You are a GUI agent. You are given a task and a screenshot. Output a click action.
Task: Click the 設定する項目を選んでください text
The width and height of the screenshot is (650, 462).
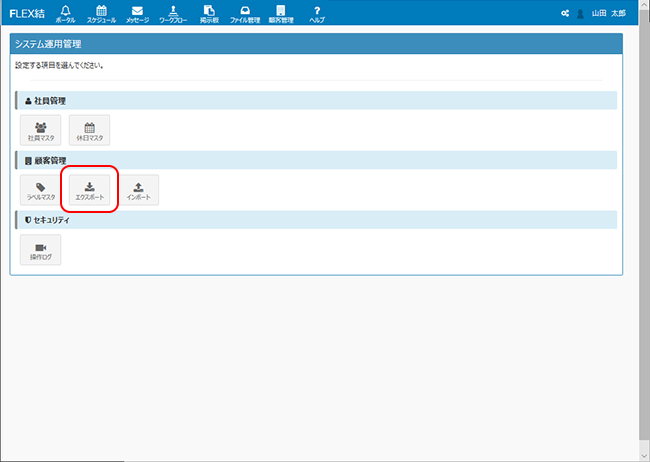coord(59,66)
